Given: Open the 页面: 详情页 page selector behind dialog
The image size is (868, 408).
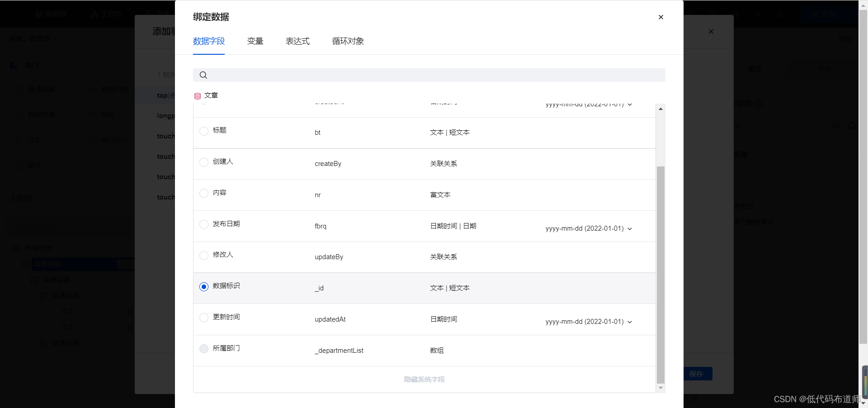Looking at the screenshot, I should tap(34, 39).
